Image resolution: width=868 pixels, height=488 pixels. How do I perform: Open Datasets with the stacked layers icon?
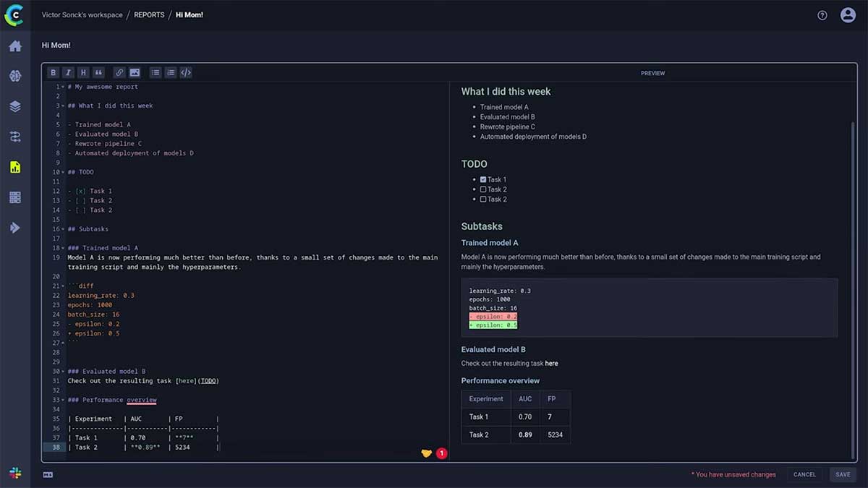(x=15, y=106)
